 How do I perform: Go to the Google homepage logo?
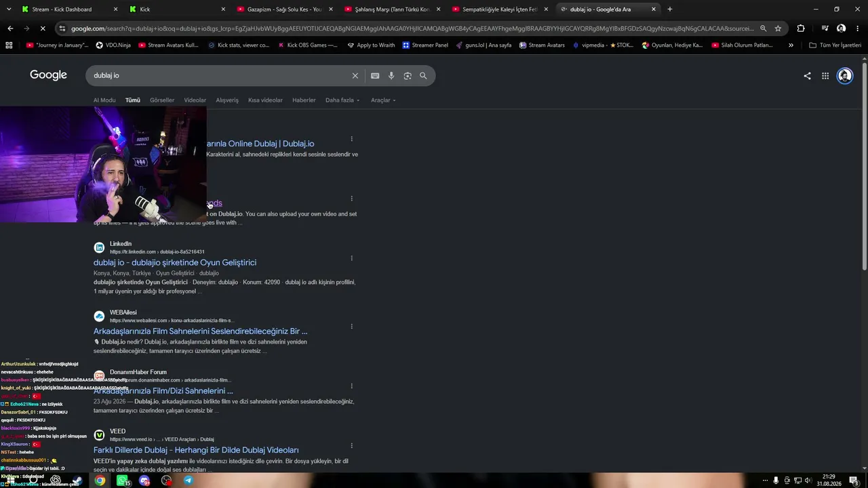coord(48,75)
